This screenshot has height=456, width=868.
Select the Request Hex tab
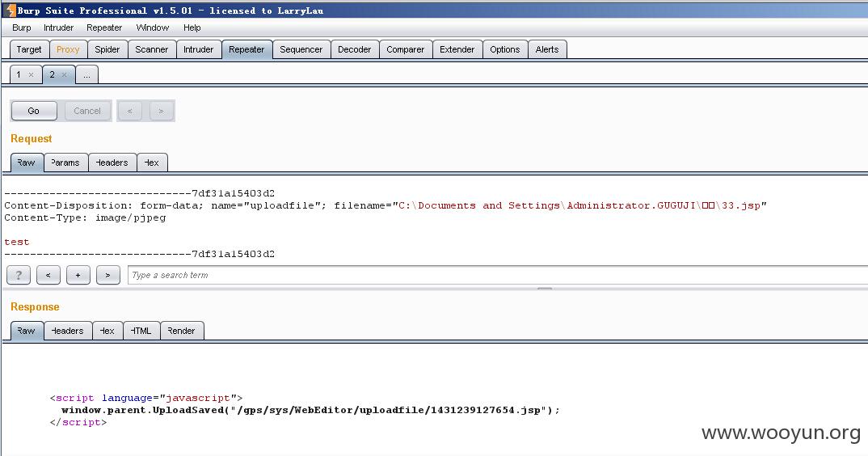point(152,163)
